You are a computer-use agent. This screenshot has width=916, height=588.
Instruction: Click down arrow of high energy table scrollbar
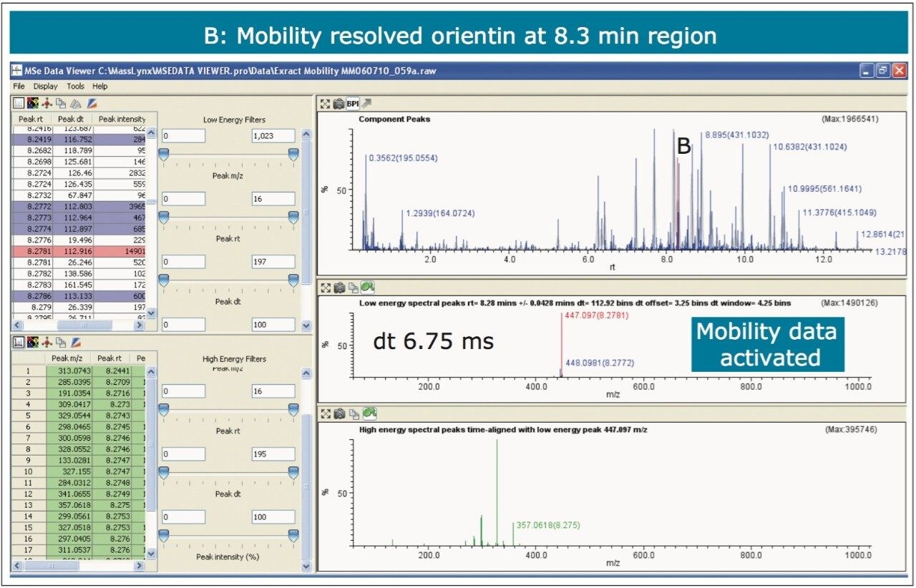(x=150, y=553)
